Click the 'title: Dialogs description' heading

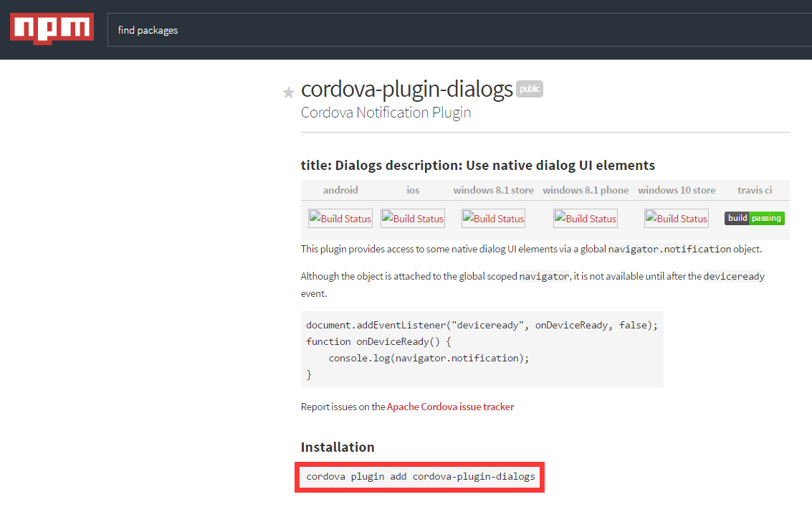[477, 166]
